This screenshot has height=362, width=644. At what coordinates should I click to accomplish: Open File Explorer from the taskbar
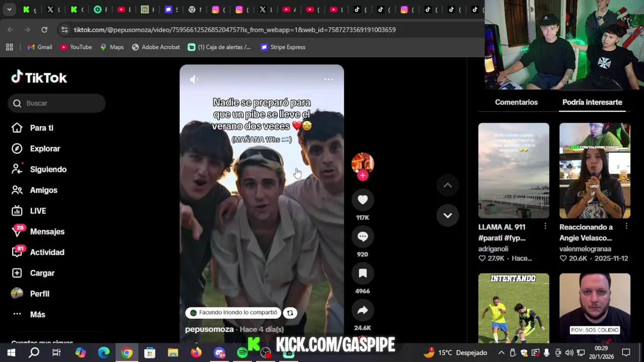point(173,352)
